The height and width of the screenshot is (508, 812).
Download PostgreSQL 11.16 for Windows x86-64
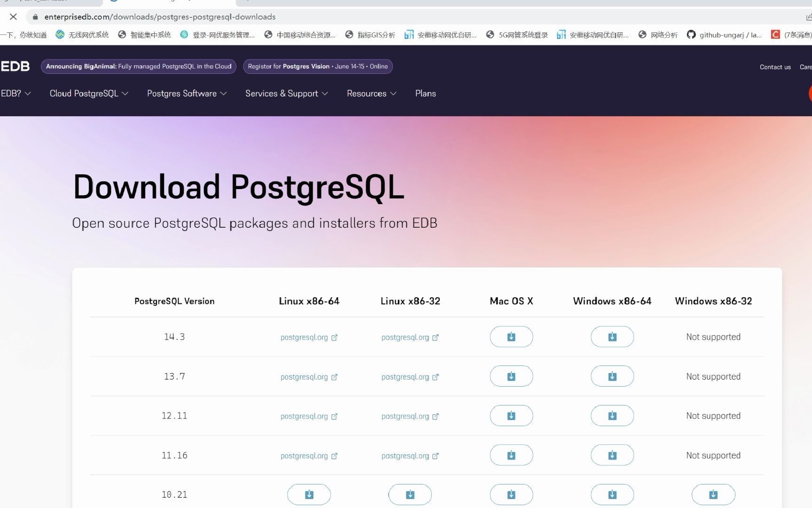coord(612,455)
